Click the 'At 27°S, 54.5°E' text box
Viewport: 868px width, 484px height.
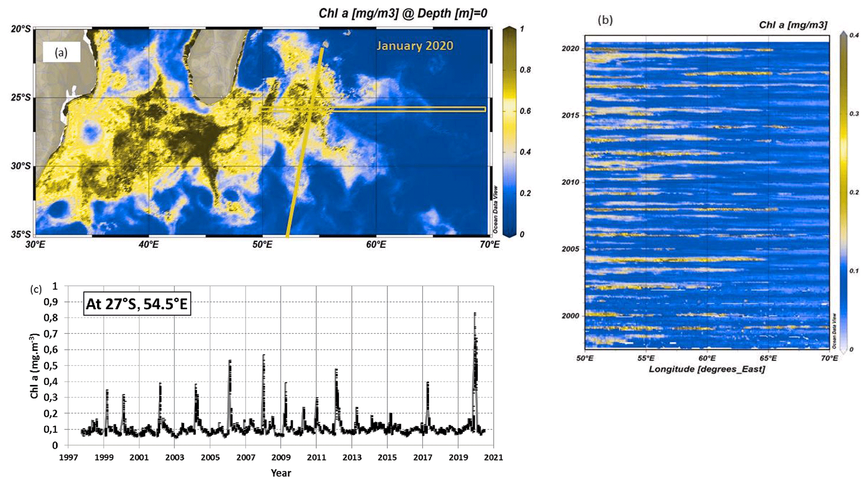[x=137, y=303]
